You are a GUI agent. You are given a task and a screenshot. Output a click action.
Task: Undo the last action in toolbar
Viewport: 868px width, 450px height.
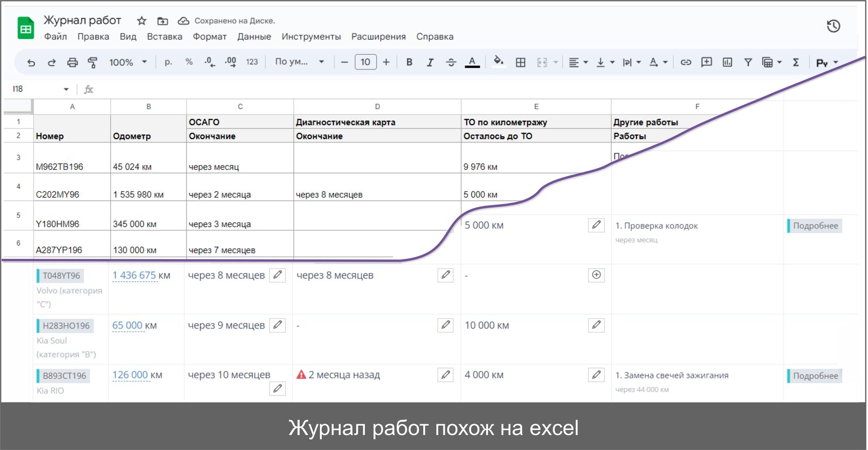click(31, 63)
